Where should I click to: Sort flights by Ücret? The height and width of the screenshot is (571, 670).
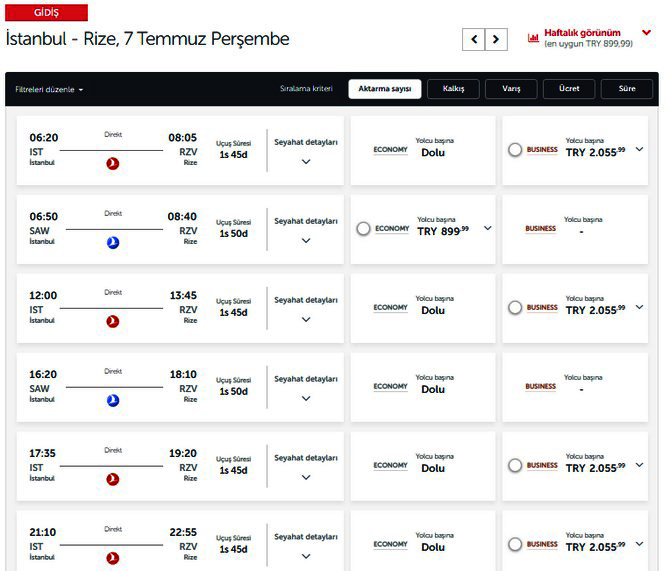568,89
